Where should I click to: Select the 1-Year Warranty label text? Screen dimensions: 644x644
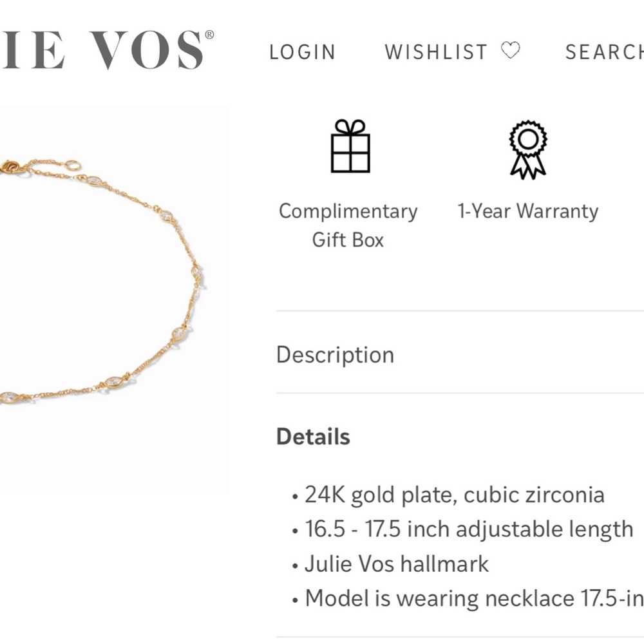(x=527, y=211)
